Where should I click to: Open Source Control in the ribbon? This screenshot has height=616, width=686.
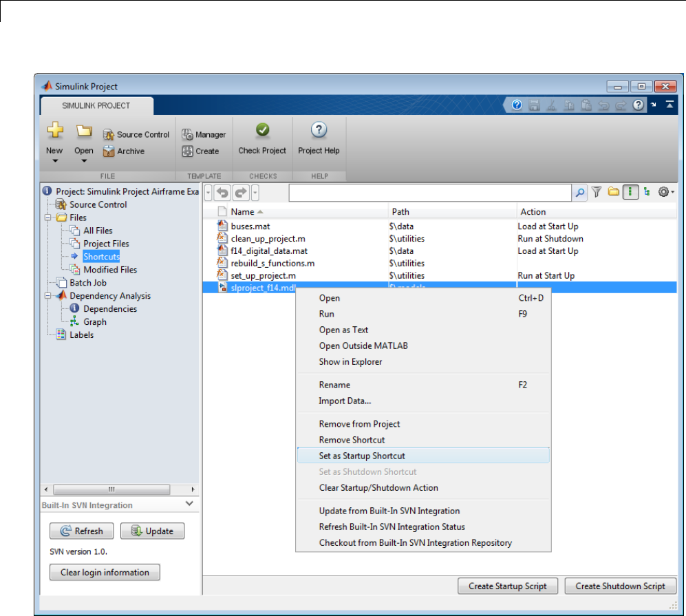pyautogui.click(x=136, y=134)
